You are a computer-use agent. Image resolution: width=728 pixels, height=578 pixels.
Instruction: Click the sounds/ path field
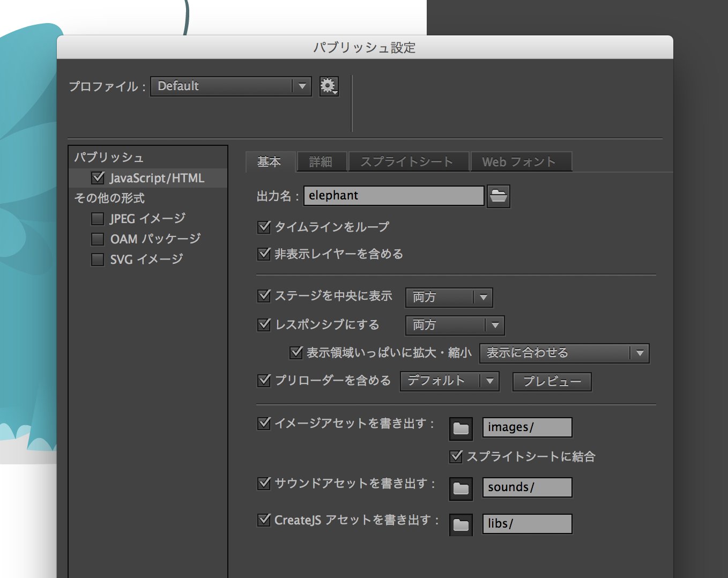tap(528, 487)
